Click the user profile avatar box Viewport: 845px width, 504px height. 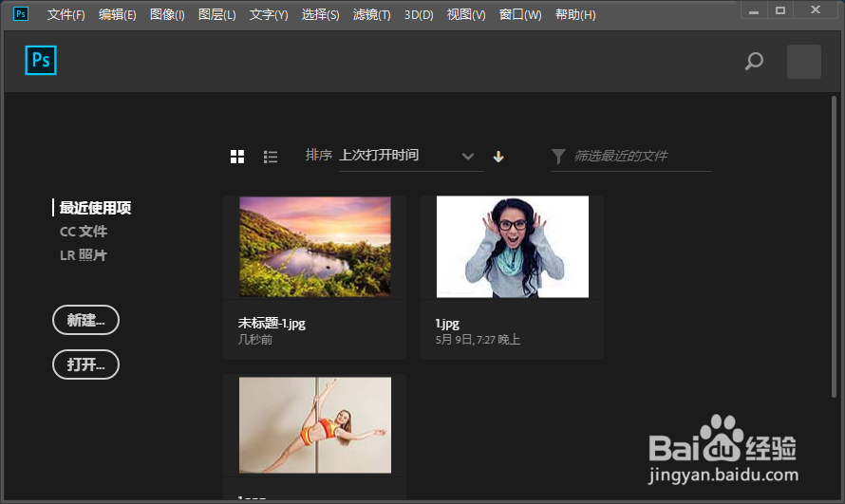point(804,62)
